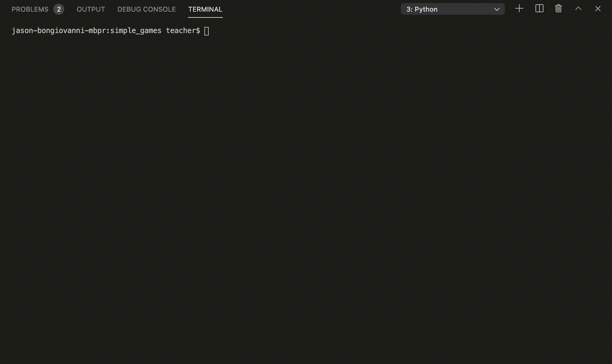Split the active terminal pane

tap(539, 9)
